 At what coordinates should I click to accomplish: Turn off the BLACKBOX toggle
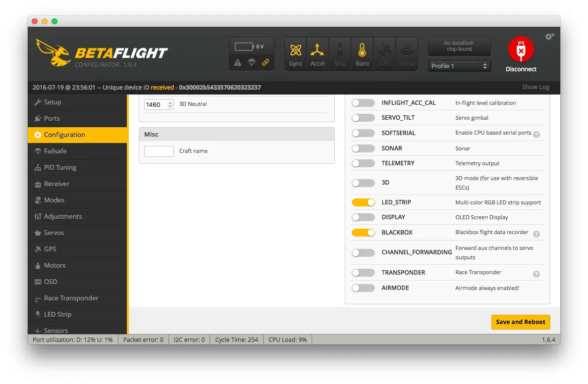coord(363,233)
